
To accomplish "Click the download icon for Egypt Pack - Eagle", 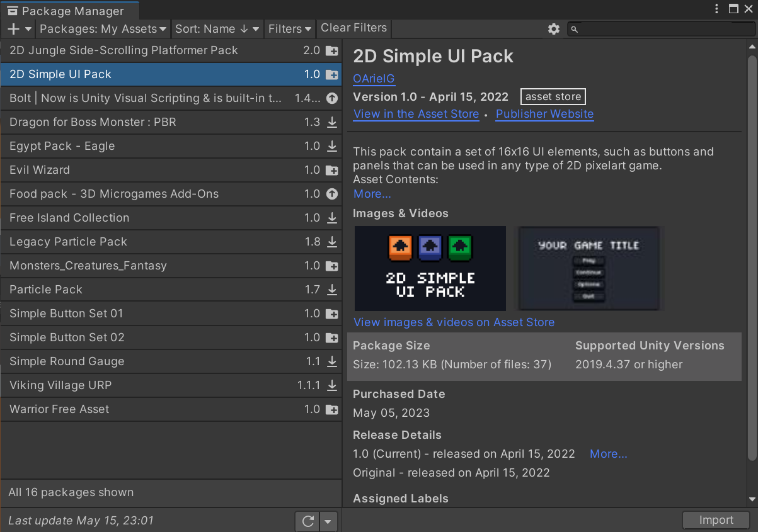I will tap(332, 146).
